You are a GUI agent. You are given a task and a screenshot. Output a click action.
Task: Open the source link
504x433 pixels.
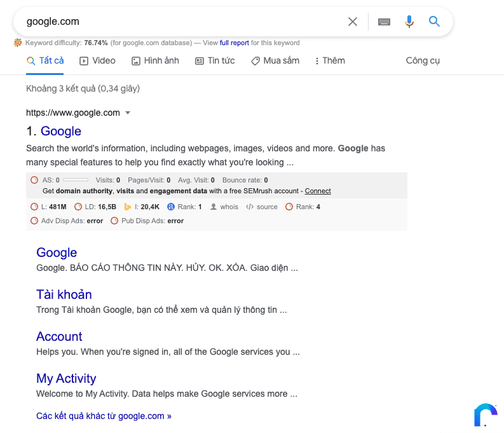click(x=267, y=207)
